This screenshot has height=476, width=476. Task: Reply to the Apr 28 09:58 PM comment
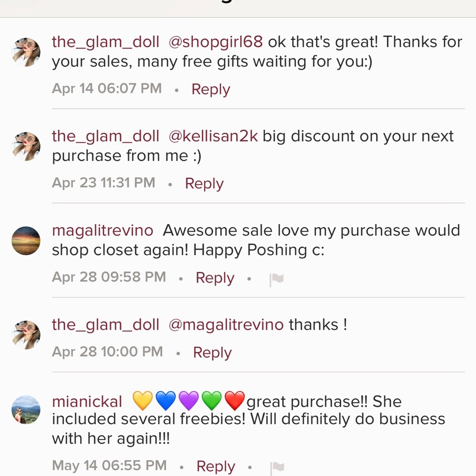(215, 278)
